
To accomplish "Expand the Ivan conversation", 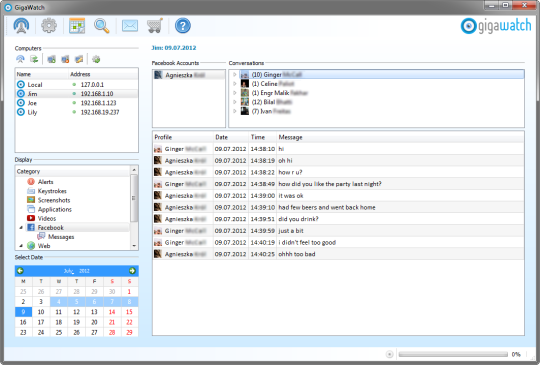I will click(235, 111).
